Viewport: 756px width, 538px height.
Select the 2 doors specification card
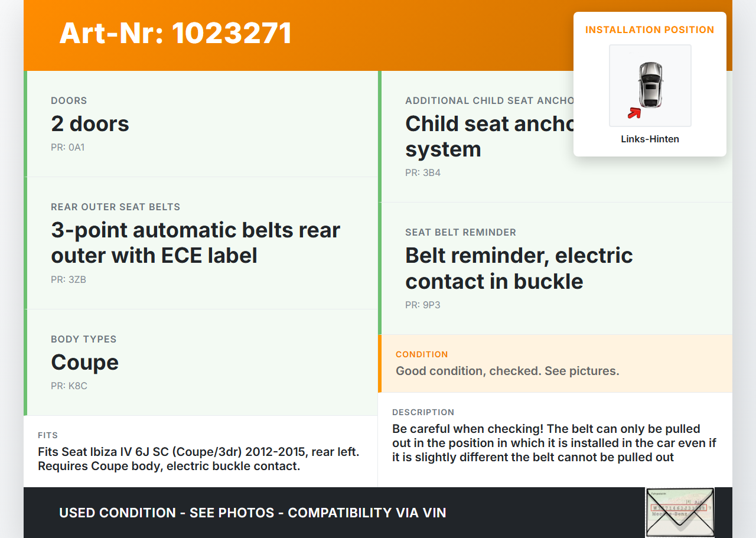tap(201, 124)
